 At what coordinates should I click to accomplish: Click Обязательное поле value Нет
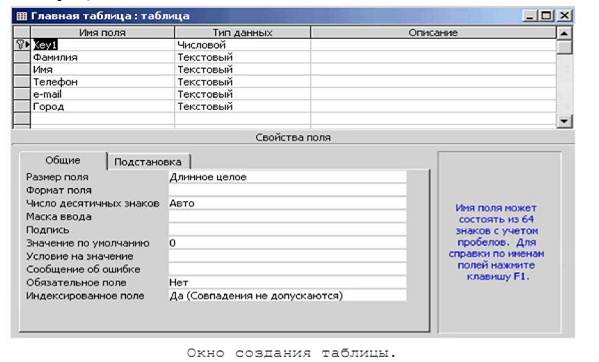287,282
